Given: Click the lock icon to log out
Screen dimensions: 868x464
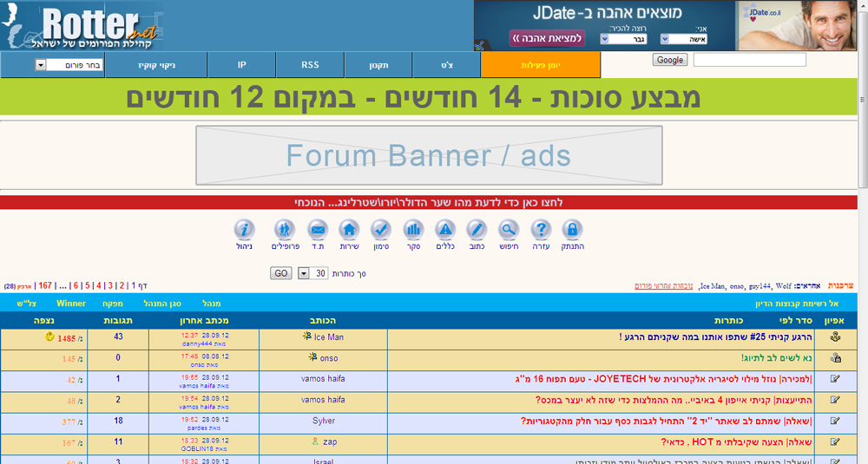Looking at the screenshot, I should pyautogui.click(x=571, y=230).
